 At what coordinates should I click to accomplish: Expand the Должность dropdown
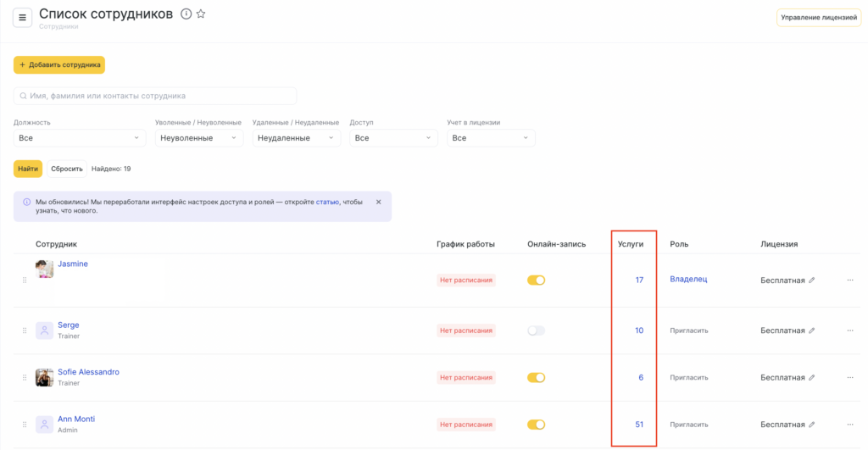tap(80, 138)
